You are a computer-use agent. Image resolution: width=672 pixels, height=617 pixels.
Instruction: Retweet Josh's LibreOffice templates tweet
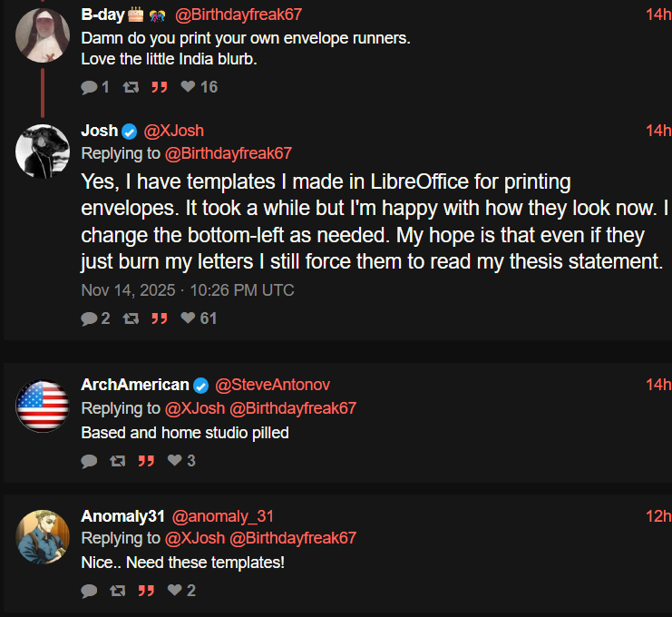[x=130, y=318]
